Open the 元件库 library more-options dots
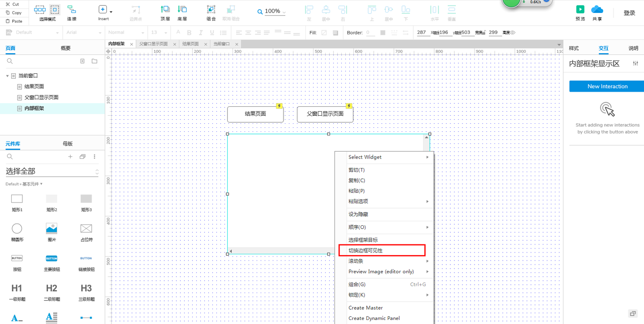The height and width of the screenshot is (324, 644). pyautogui.click(x=94, y=157)
